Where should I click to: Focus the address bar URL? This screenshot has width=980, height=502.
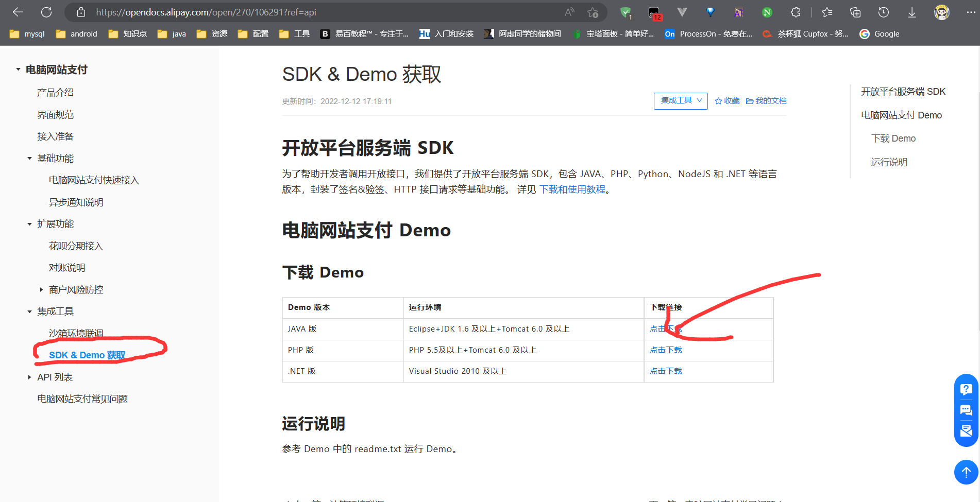[x=206, y=12]
